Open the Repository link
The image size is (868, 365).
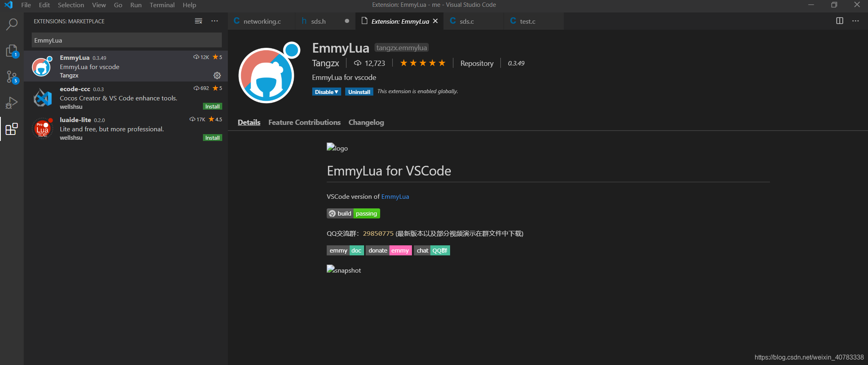pos(477,63)
